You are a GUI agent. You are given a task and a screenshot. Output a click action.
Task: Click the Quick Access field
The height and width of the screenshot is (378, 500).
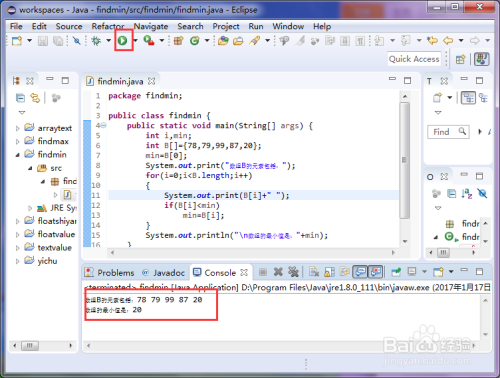(x=414, y=59)
